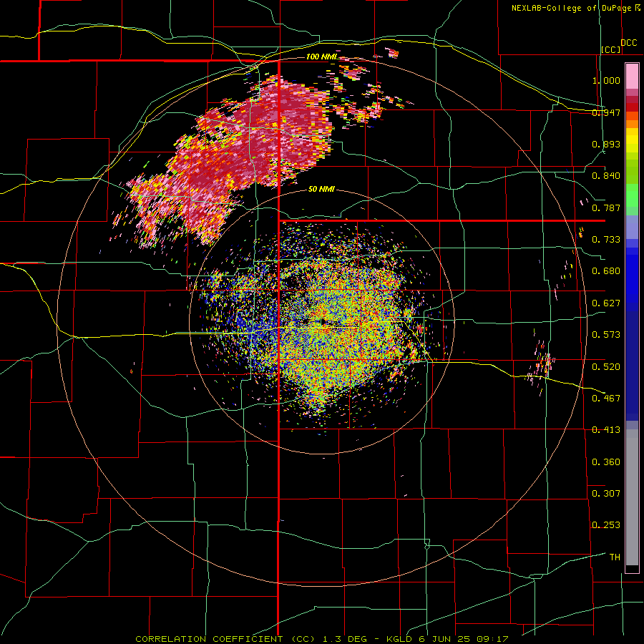Click the 0.360 scale value

(606, 462)
